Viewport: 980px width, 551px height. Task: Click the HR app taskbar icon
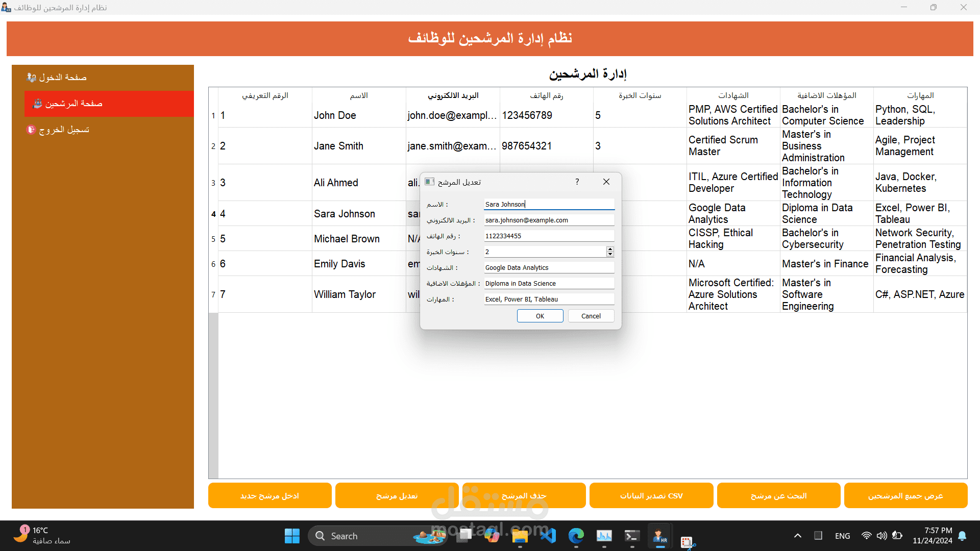(660, 536)
